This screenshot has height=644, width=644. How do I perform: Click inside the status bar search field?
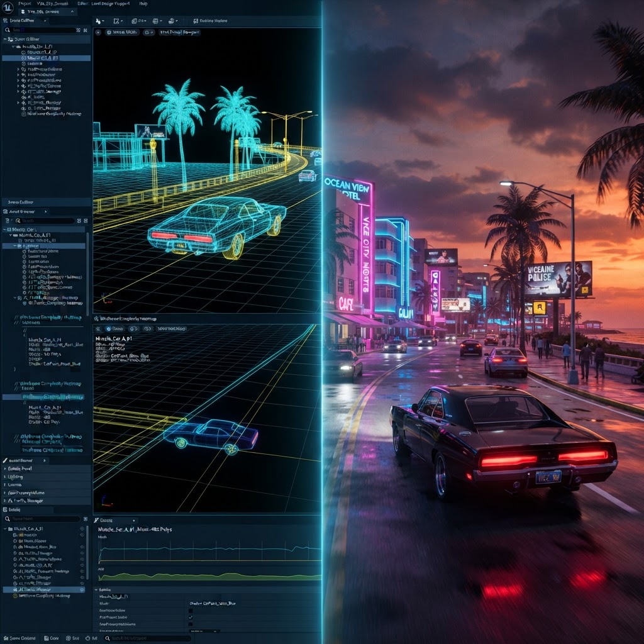click(x=148, y=639)
